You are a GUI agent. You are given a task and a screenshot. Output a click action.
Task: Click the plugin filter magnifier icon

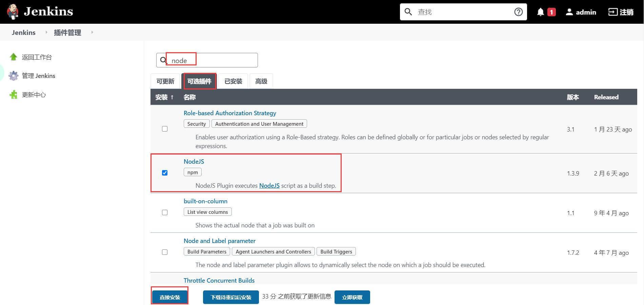click(163, 60)
